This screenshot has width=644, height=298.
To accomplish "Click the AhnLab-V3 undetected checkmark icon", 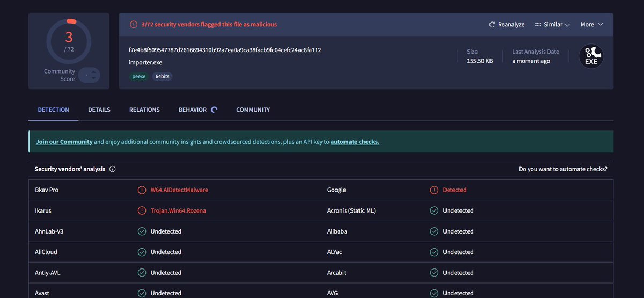I will [142, 231].
